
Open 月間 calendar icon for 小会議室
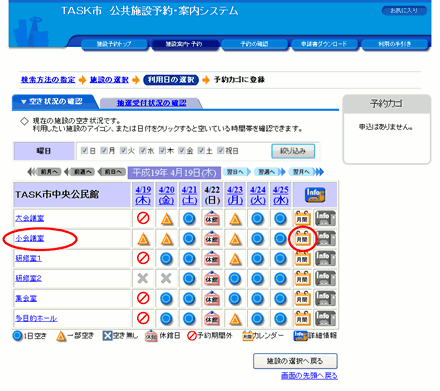pyautogui.click(x=302, y=238)
